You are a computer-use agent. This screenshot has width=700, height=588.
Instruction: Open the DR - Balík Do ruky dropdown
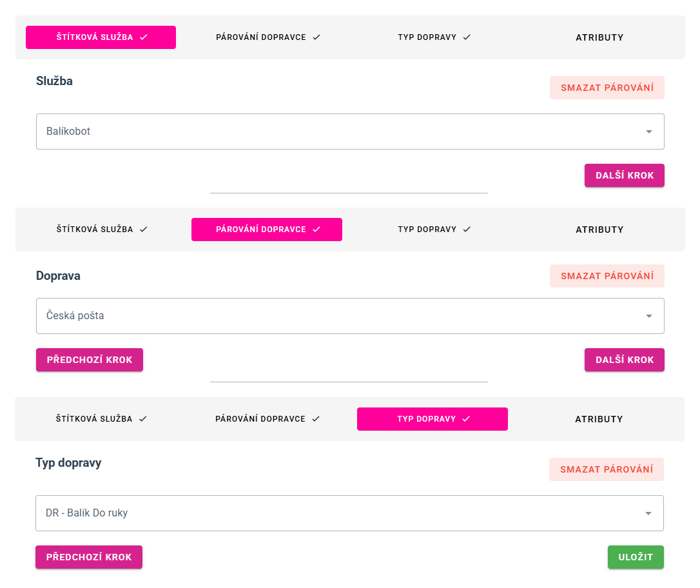pyautogui.click(x=349, y=513)
